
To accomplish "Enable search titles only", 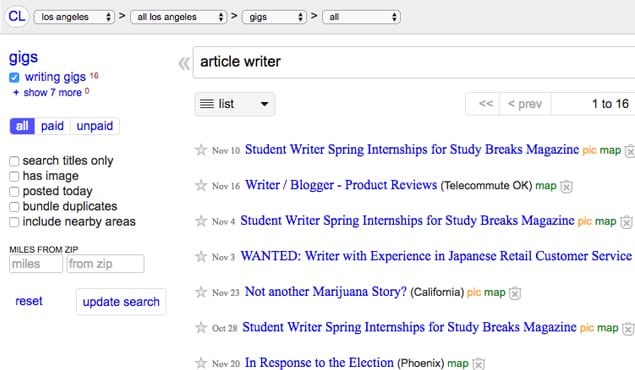I will (14, 161).
